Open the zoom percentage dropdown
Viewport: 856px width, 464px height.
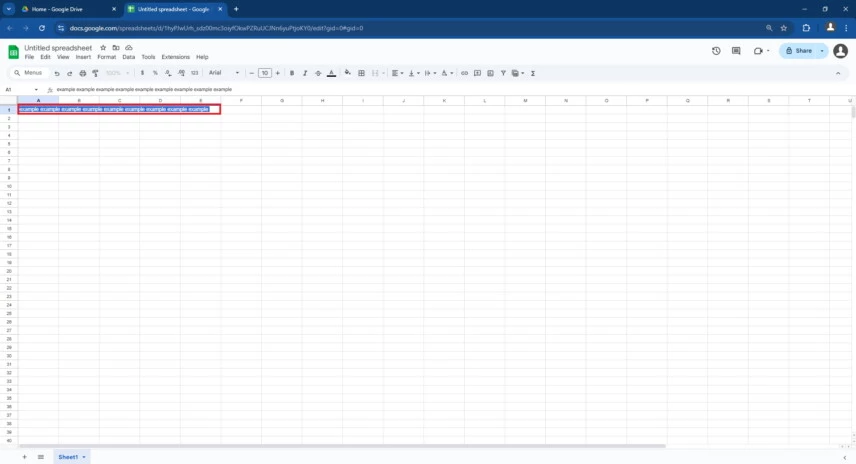tap(117, 73)
